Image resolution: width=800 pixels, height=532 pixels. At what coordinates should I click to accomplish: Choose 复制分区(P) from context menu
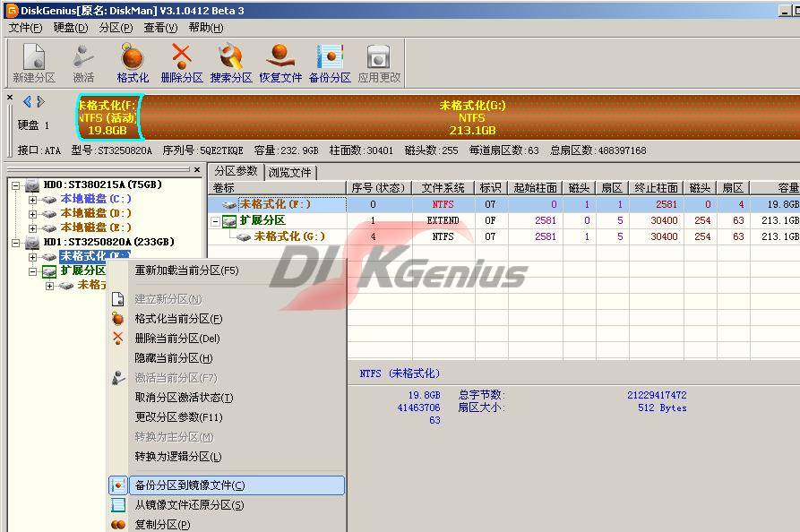click(227, 524)
